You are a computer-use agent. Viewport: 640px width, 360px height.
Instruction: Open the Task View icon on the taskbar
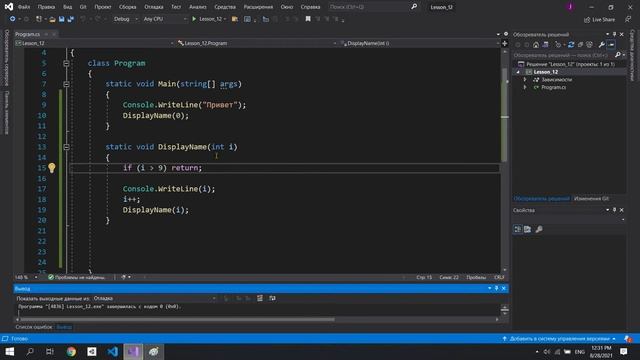[50, 351]
